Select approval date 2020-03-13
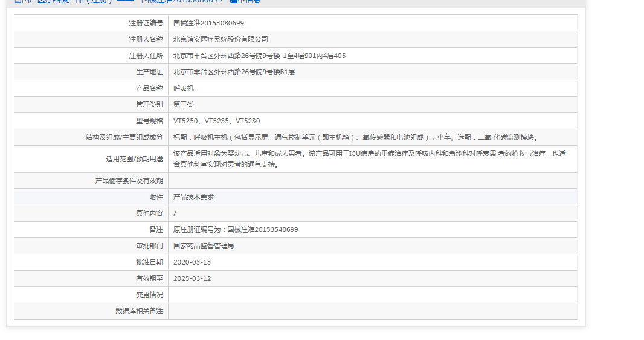Image resolution: width=644 pixels, height=340 pixels. click(x=192, y=262)
